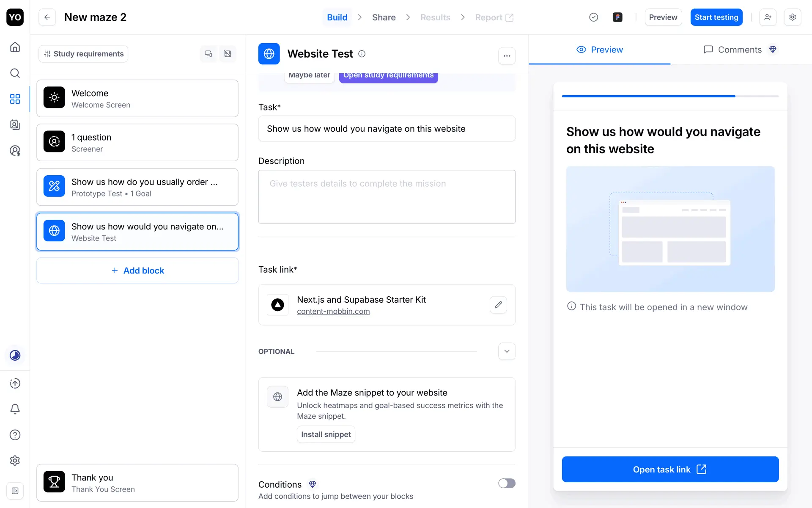The height and width of the screenshot is (508, 812).
Task: Click the maze settings gear in top bar
Action: [x=792, y=17]
